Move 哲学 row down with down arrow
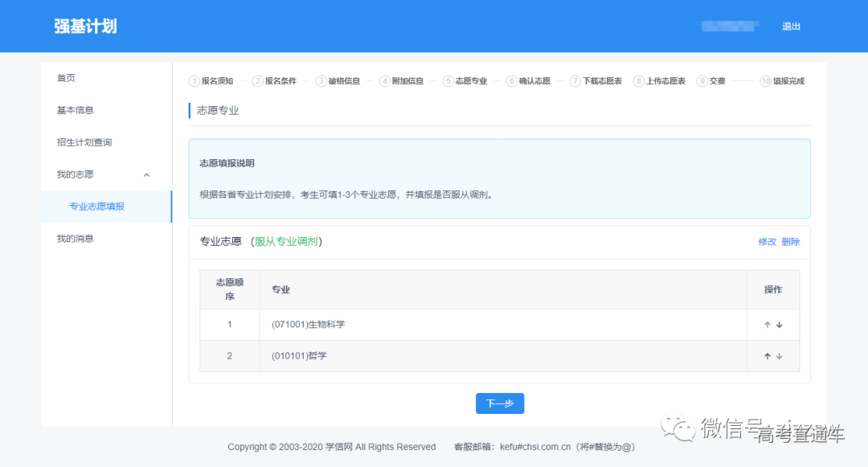This screenshot has width=868, height=467. click(780, 356)
